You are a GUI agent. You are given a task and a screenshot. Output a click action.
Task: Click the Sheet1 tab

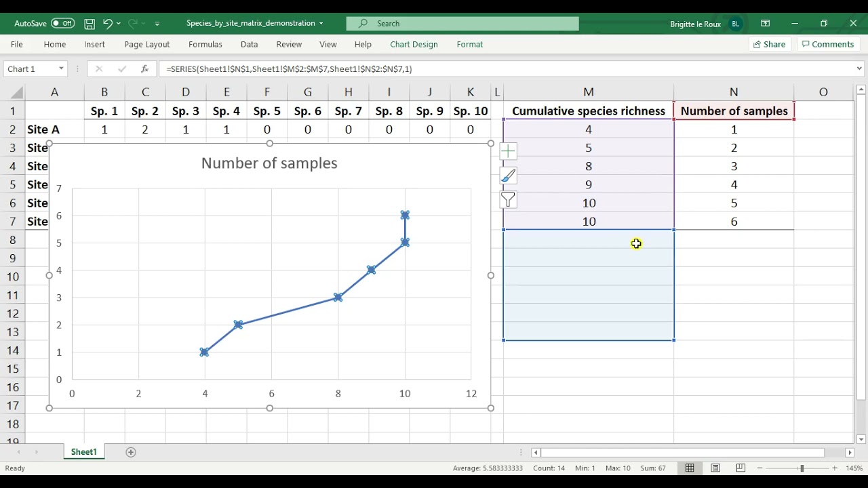pos(84,452)
